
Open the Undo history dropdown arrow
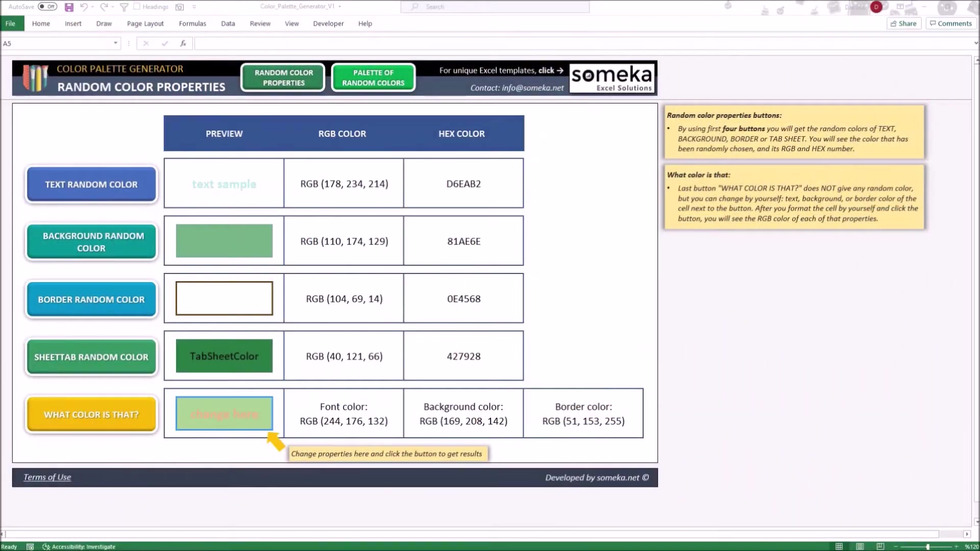93,7
